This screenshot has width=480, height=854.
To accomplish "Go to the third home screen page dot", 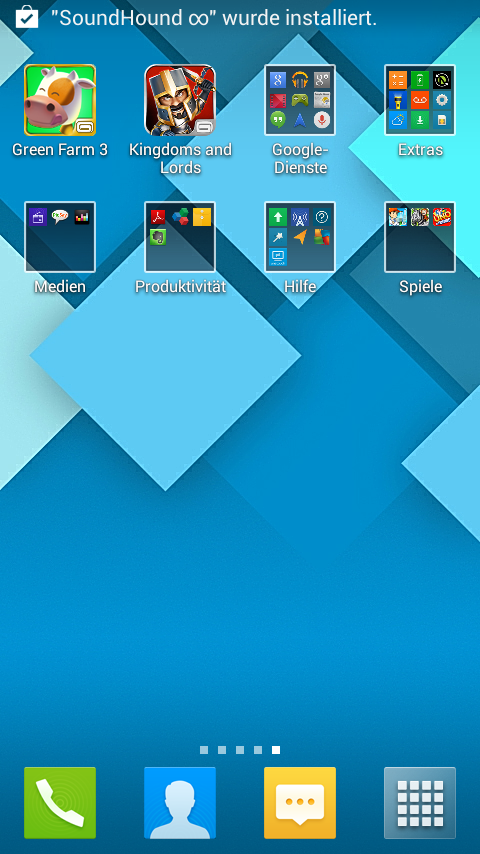I will (x=240, y=750).
